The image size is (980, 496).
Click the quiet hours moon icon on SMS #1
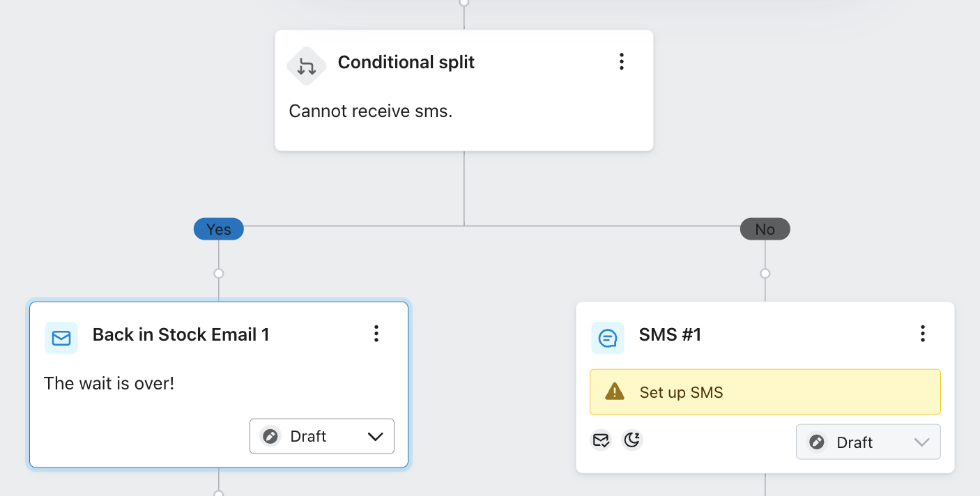click(631, 440)
